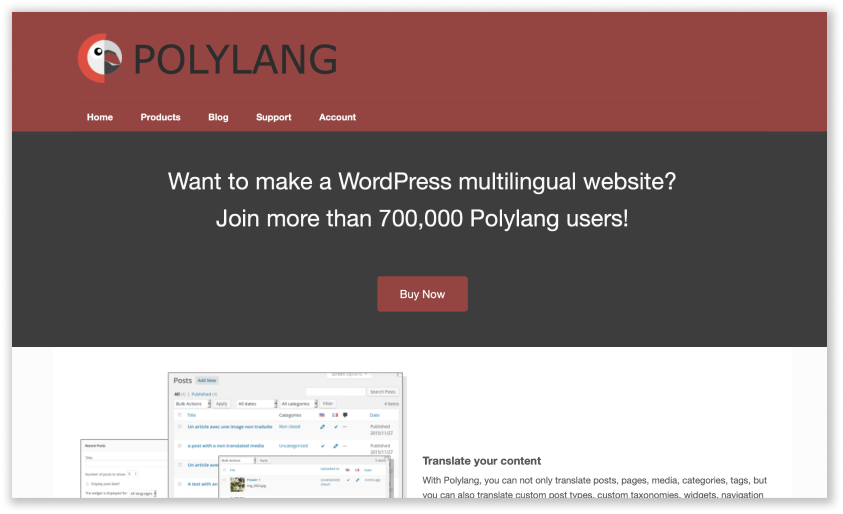This screenshot has width=843, height=514.
Task: Click the POLYLANG wordmark in header
Action: click(x=235, y=59)
